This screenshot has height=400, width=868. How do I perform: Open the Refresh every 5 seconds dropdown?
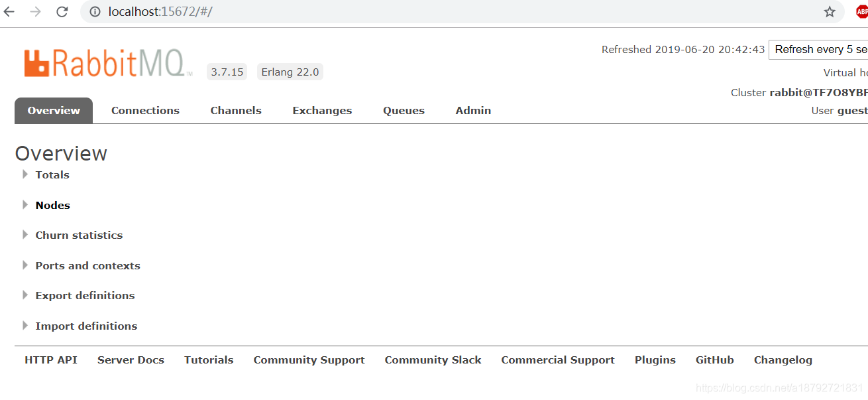[818, 49]
